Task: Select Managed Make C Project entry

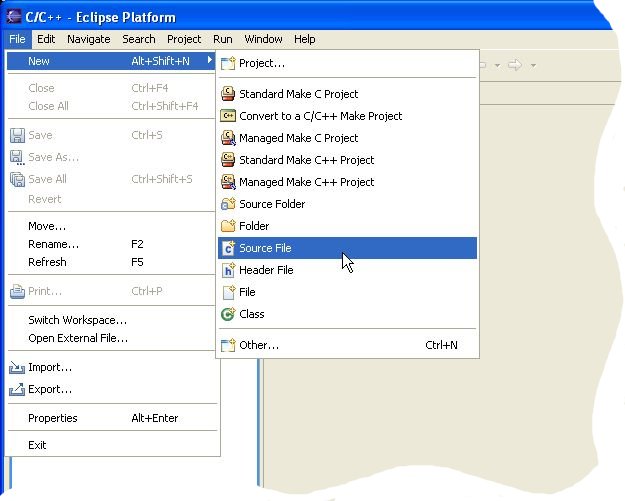Action: pyautogui.click(x=298, y=138)
